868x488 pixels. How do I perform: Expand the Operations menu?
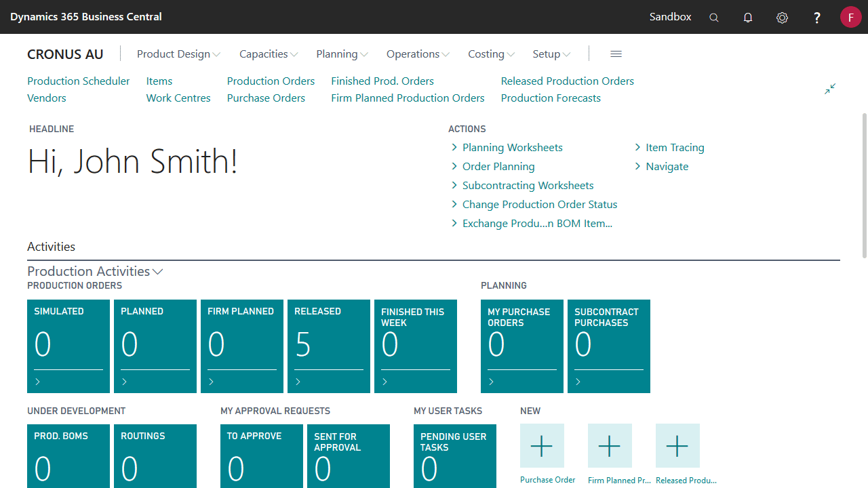click(418, 54)
